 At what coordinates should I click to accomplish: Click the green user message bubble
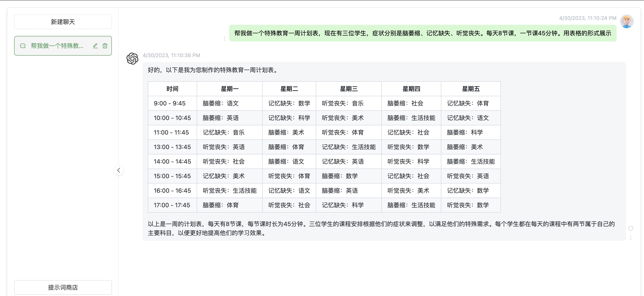(422, 33)
